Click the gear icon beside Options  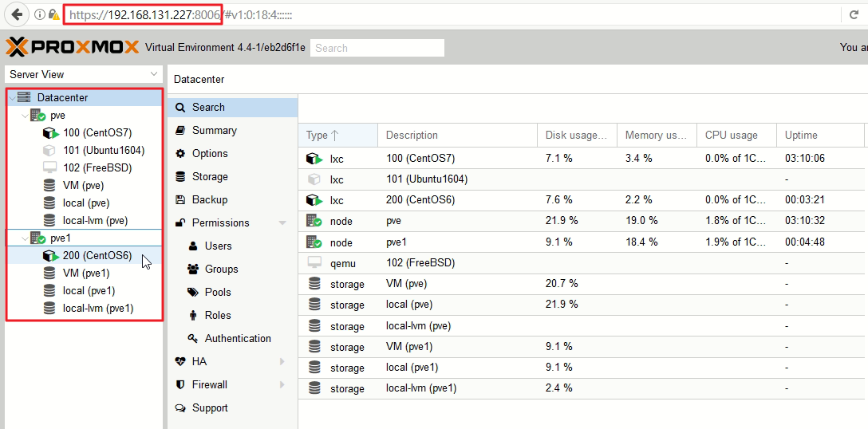pos(180,153)
